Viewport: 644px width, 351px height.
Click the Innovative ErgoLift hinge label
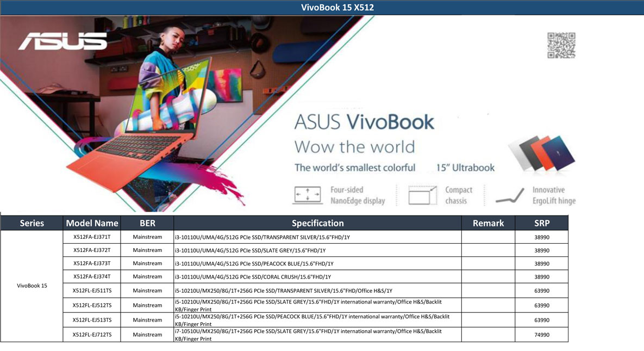[554, 195]
